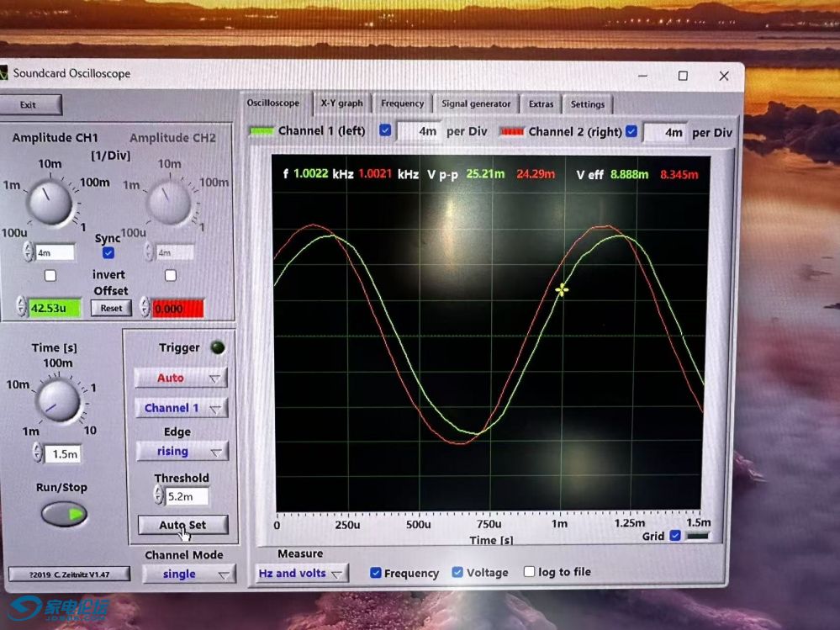Image resolution: width=840 pixels, height=630 pixels.
Task: Click the CH1 offset stepper arrows
Action: point(21,307)
